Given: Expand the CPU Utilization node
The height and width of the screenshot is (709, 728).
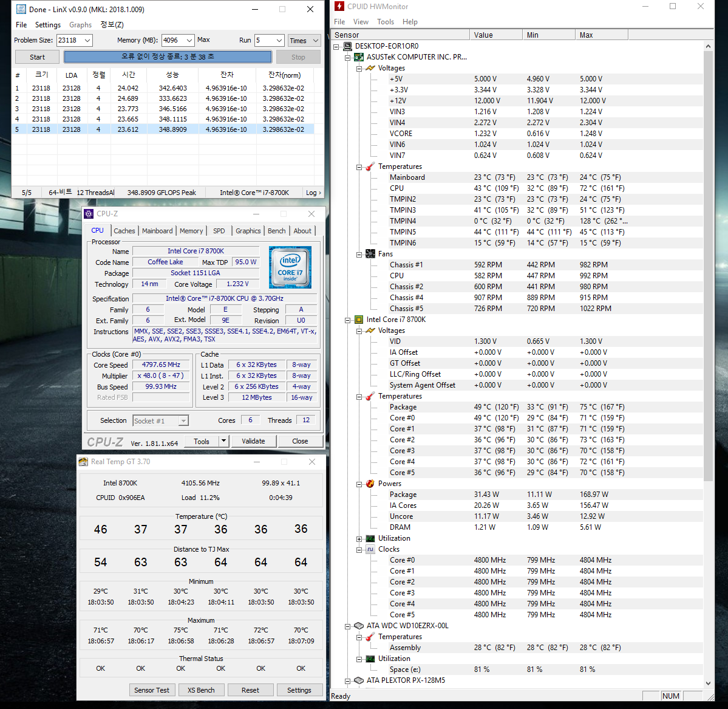Looking at the screenshot, I should point(359,539).
